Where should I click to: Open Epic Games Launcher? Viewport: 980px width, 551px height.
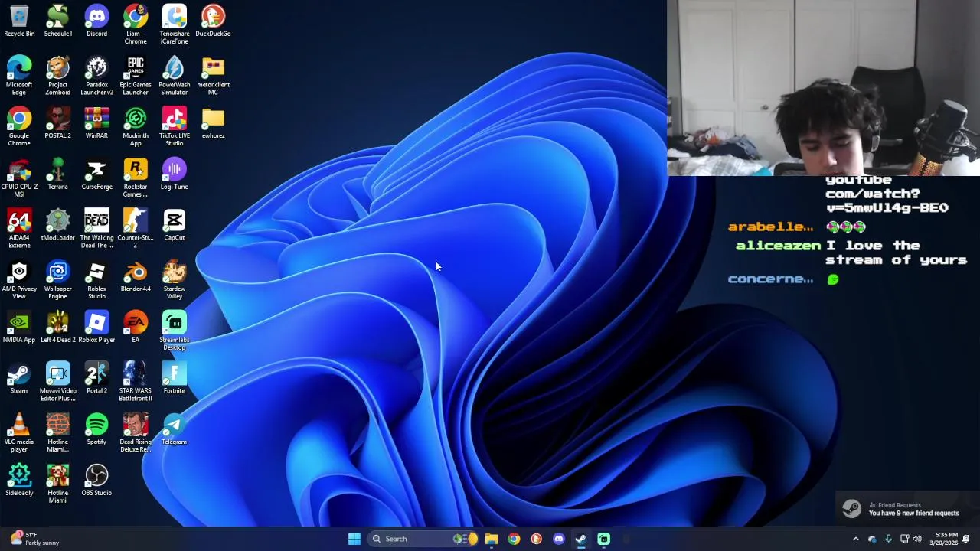tap(136, 76)
